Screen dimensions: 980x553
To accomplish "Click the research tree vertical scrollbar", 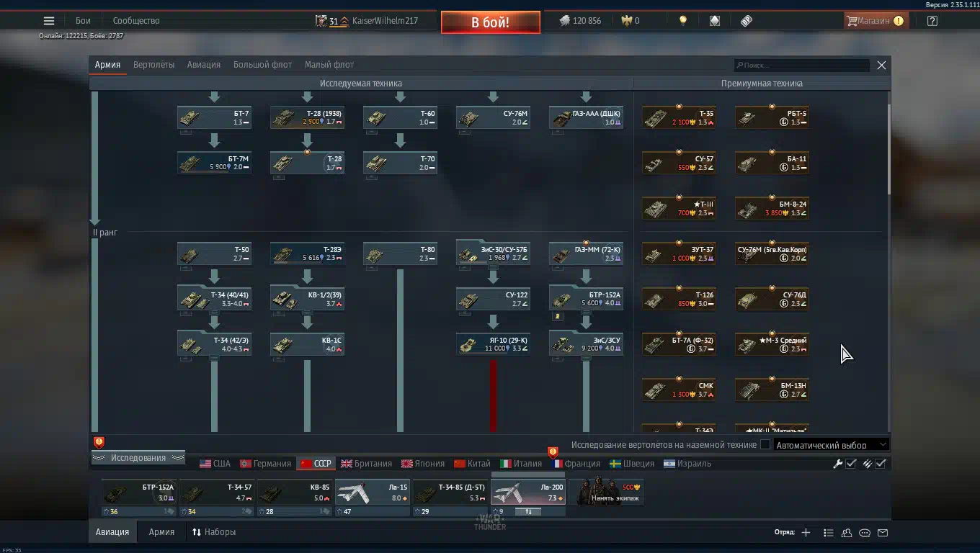I will click(888, 149).
